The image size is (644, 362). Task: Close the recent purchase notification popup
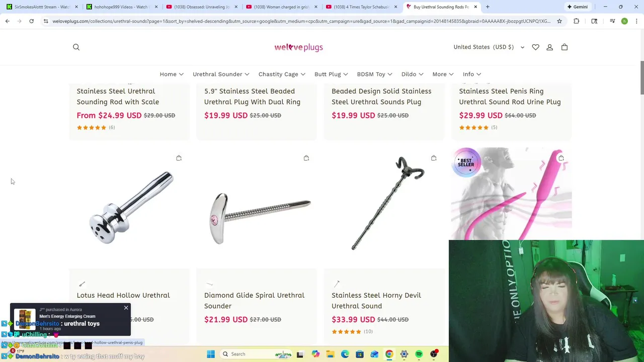pos(126,308)
